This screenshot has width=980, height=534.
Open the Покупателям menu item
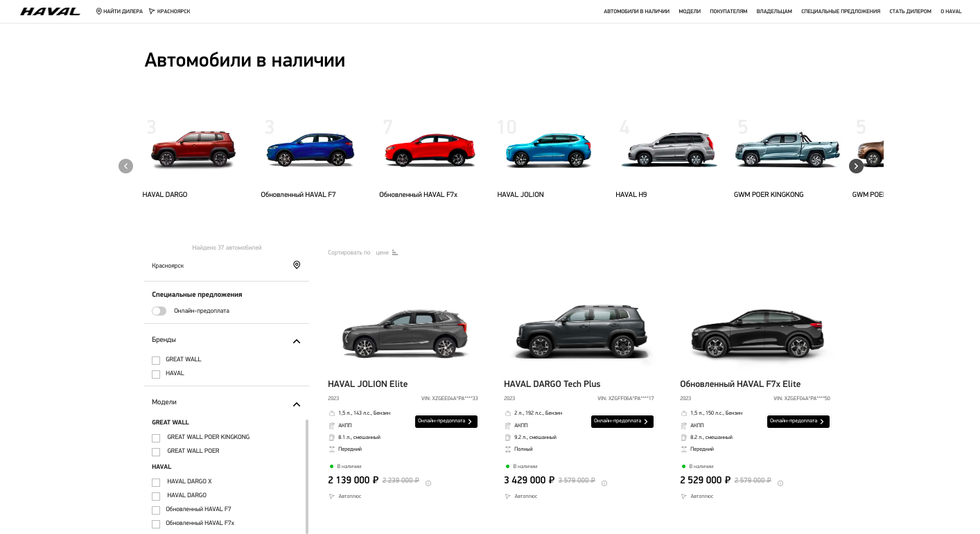pyautogui.click(x=728, y=11)
